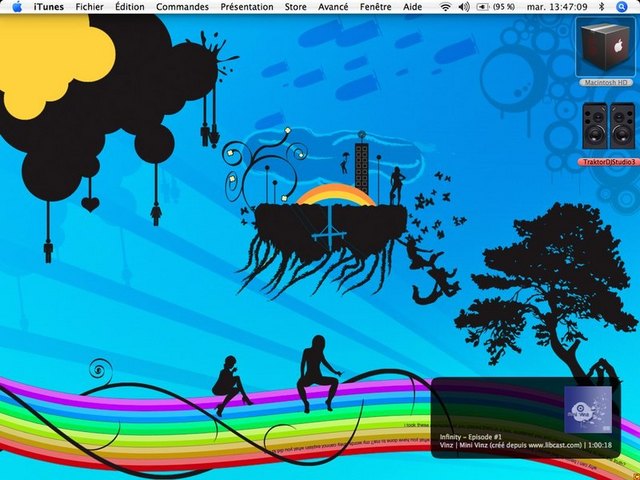Click the artist line starting with Vinz | Mini Vinz

(526, 445)
